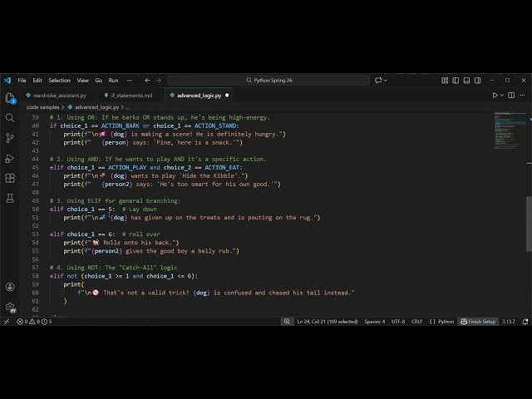Open the Run and Debug view
The width and height of the screenshot is (532, 399).
pos(10,158)
